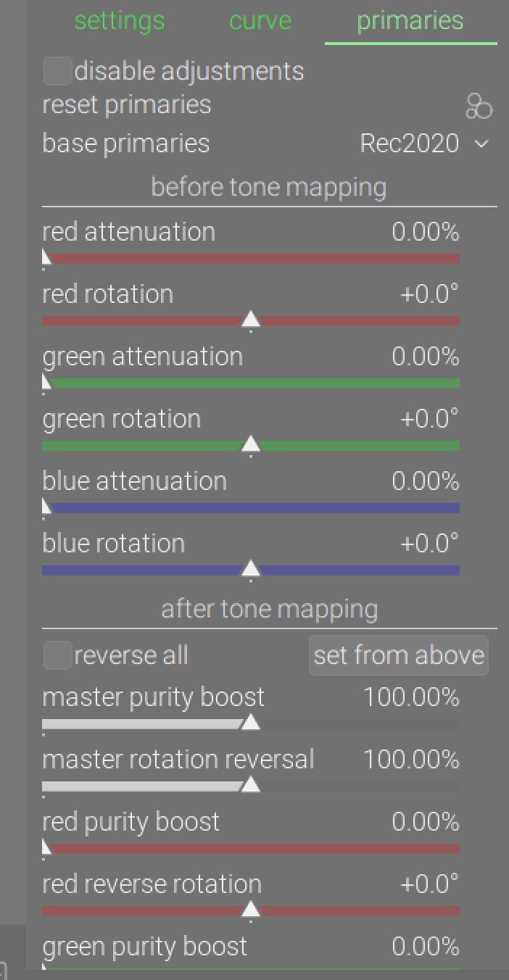Click the red reverse rotation slider handle
509x980 pixels.
pyautogui.click(x=251, y=910)
